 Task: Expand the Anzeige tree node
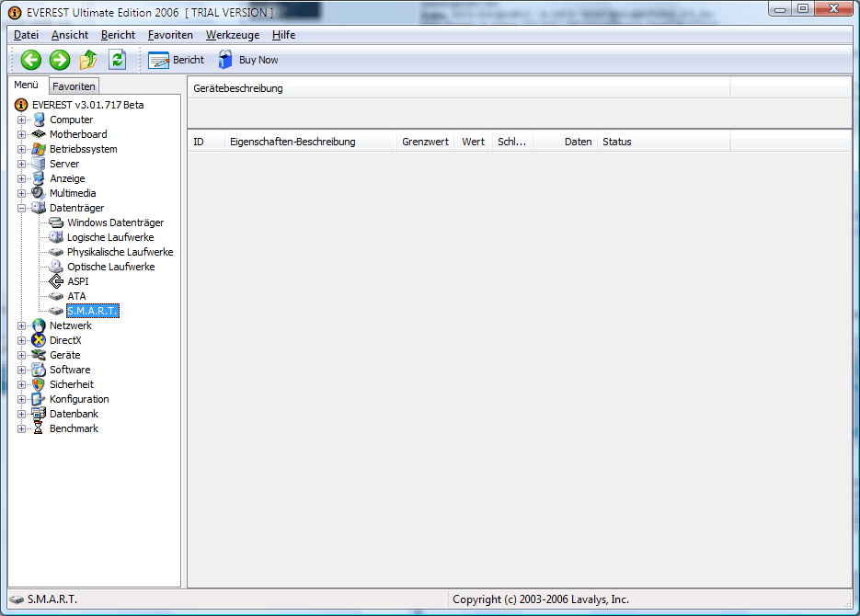click(21, 178)
